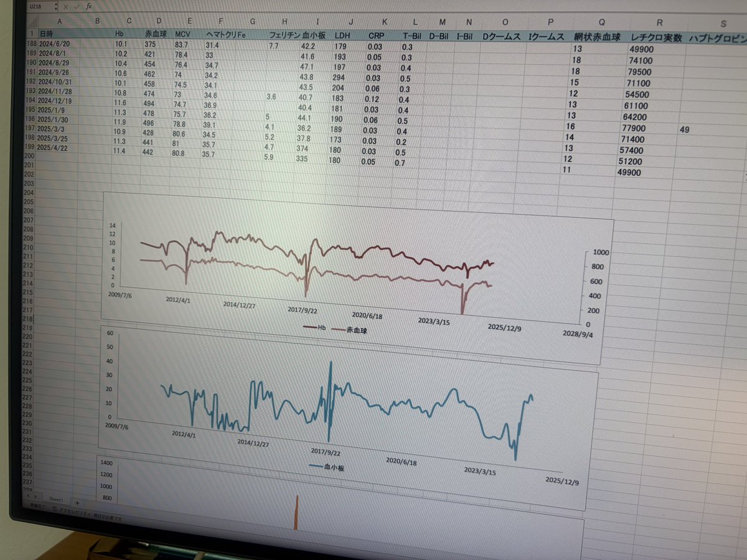Select the 赤血球 header cell in row 1

(x=157, y=34)
